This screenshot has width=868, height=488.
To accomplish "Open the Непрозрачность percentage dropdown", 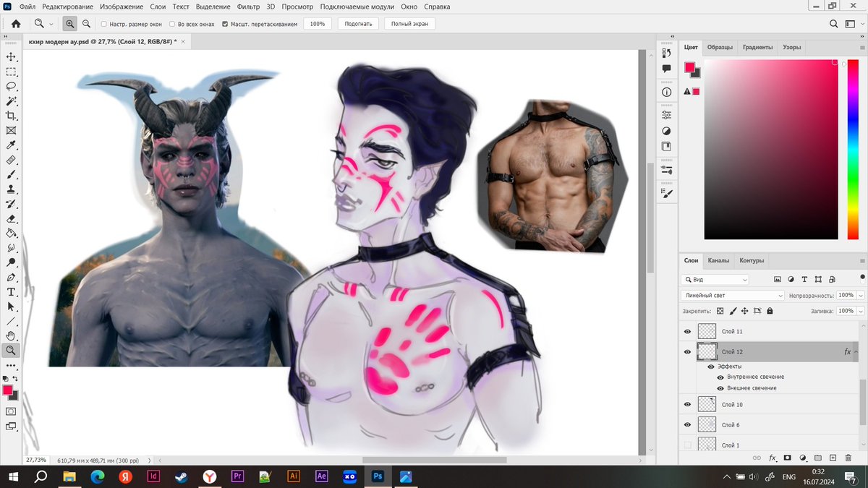I will point(860,296).
